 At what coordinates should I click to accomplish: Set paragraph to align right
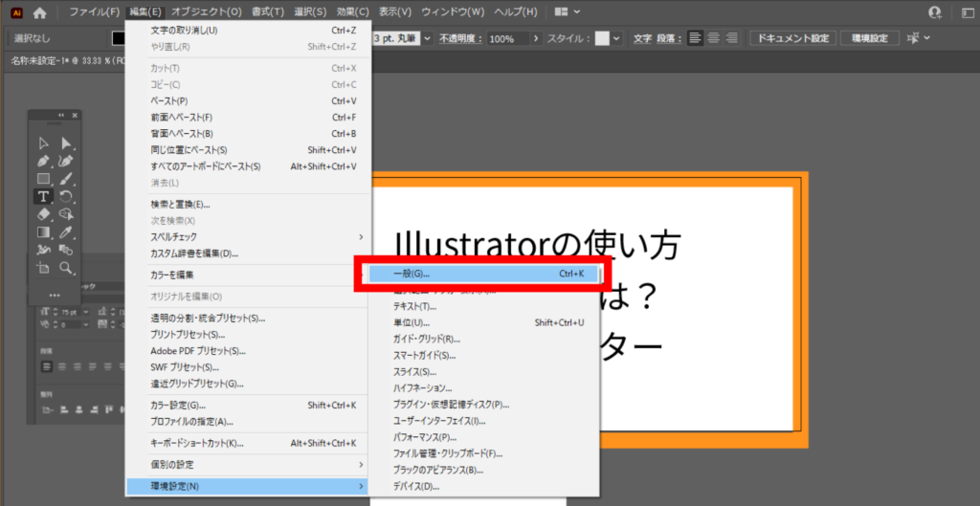(x=731, y=38)
